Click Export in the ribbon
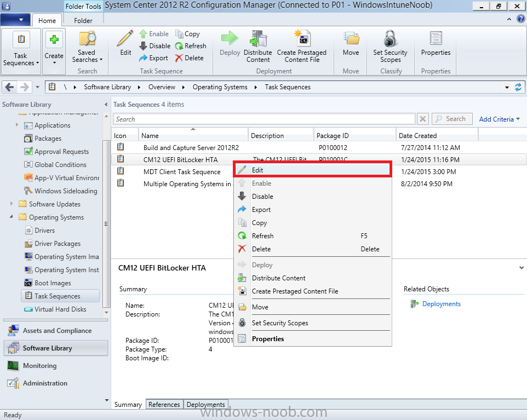Image resolution: width=527 pixels, height=420 pixels. click(x=153, y=58)
